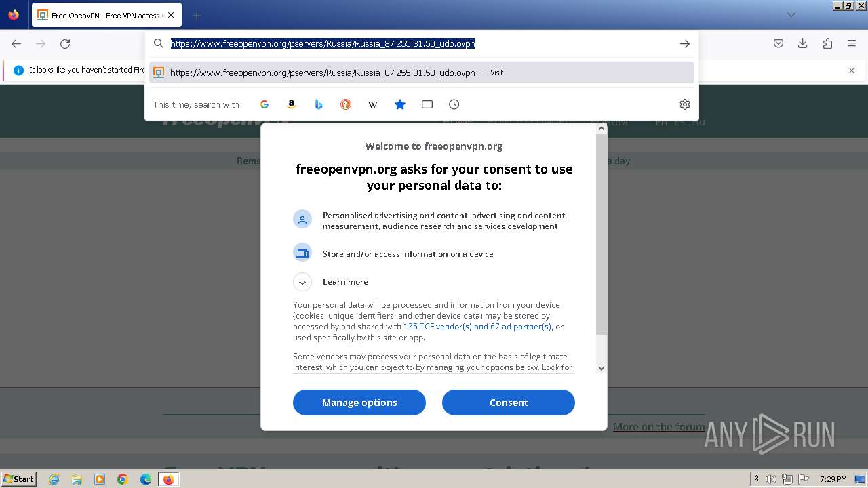Click the taskbar clock 7:29 PM
Screen dimensions: 868x488
(833, 479)
